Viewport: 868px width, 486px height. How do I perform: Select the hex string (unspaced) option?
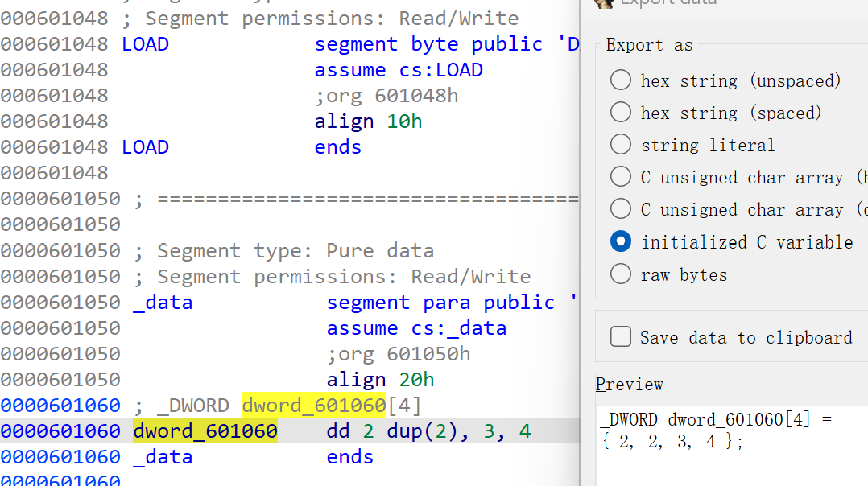click(621, 80)
